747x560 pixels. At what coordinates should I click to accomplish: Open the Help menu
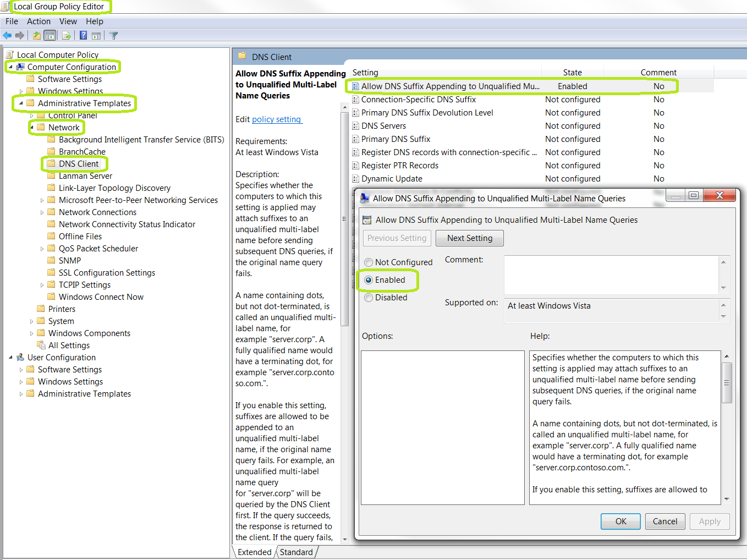point(95,21)
